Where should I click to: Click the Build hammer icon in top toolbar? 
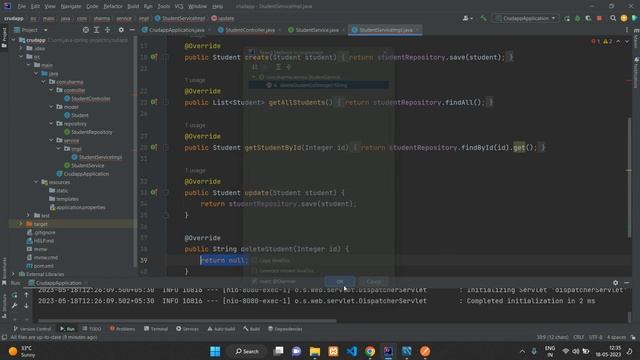pyautogui.click(x=483, y=18)
